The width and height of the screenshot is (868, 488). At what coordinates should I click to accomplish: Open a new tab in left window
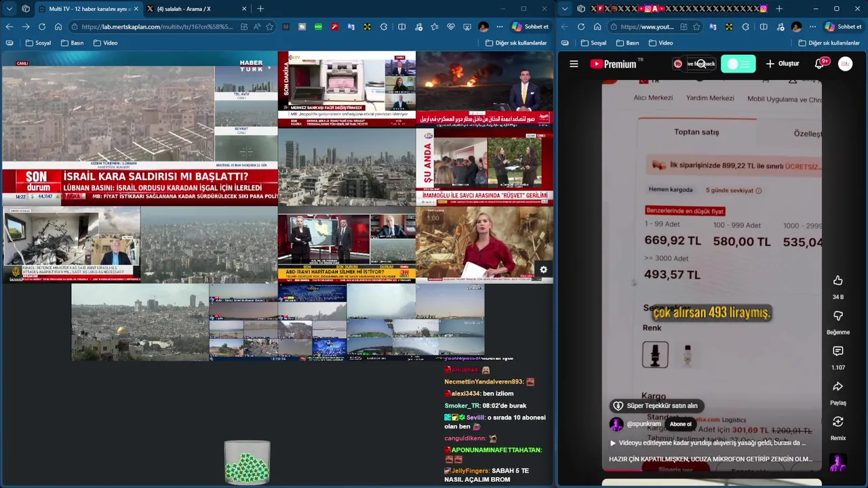[260, 9]
